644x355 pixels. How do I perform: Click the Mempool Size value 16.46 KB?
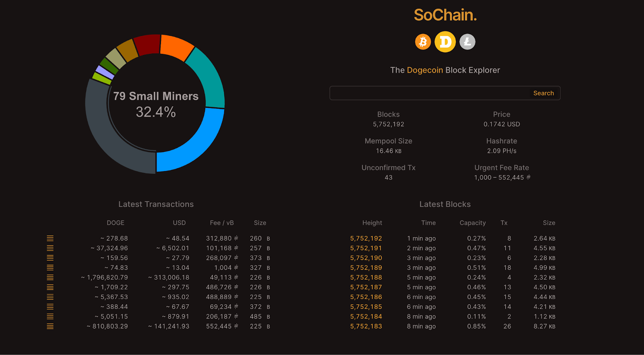[x=388, y=151]
